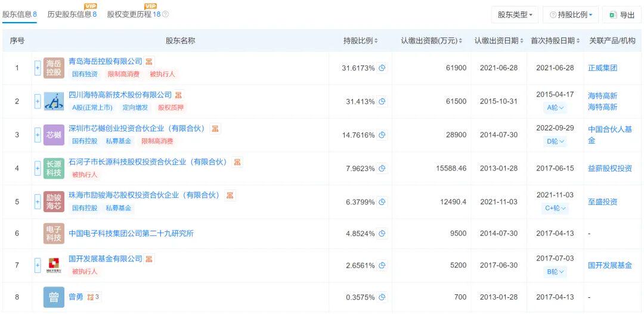Open pie chart icon beside 31.6173%
Viewport: 644px width, 314px height.
point(382,68)
